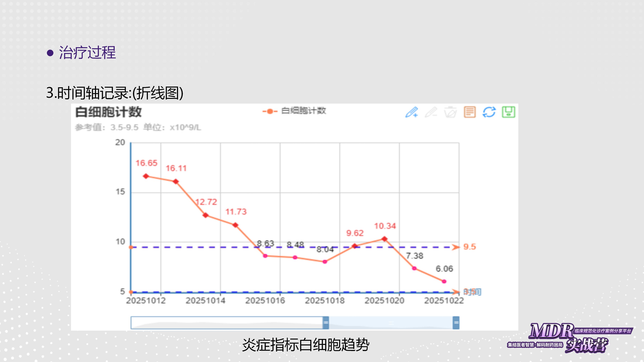This screenshot has width=644, height=362.
Task: Click the left zoom slider handle
Action: tap(326, 322)
